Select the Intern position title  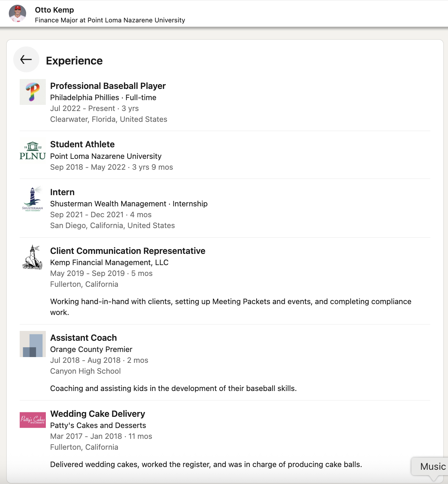pyautogui.click(x=62, y=192)
